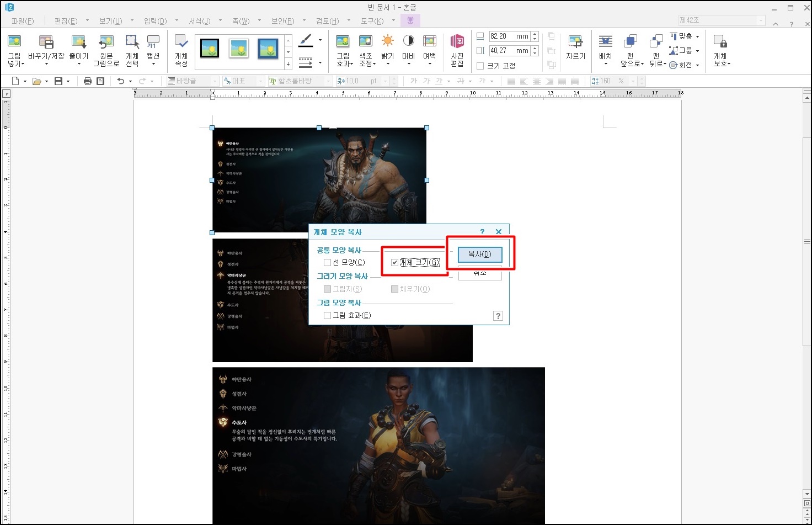Open the 보안(R) menu
Screen dimensions: 812x525
(283, 21)
